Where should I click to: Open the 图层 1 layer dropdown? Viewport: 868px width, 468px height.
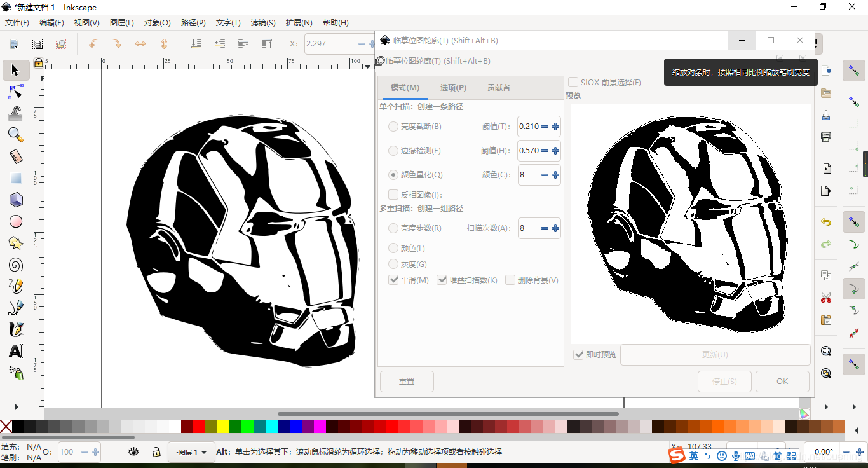tap(191, 452)
